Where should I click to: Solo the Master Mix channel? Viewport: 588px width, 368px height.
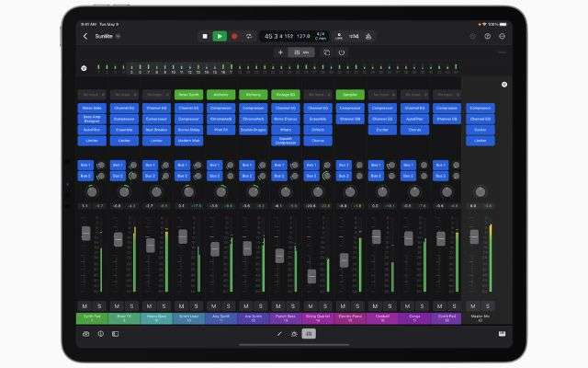coord(486,305)
